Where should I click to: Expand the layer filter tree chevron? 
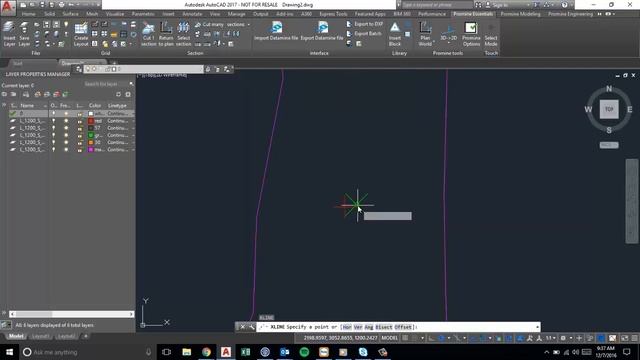point(4,105)
